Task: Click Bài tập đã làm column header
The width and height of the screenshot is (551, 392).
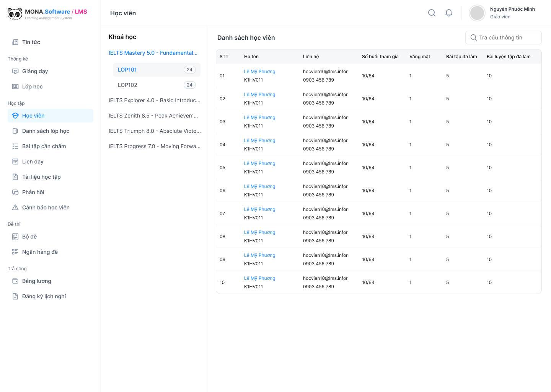Action: (461, 57)
